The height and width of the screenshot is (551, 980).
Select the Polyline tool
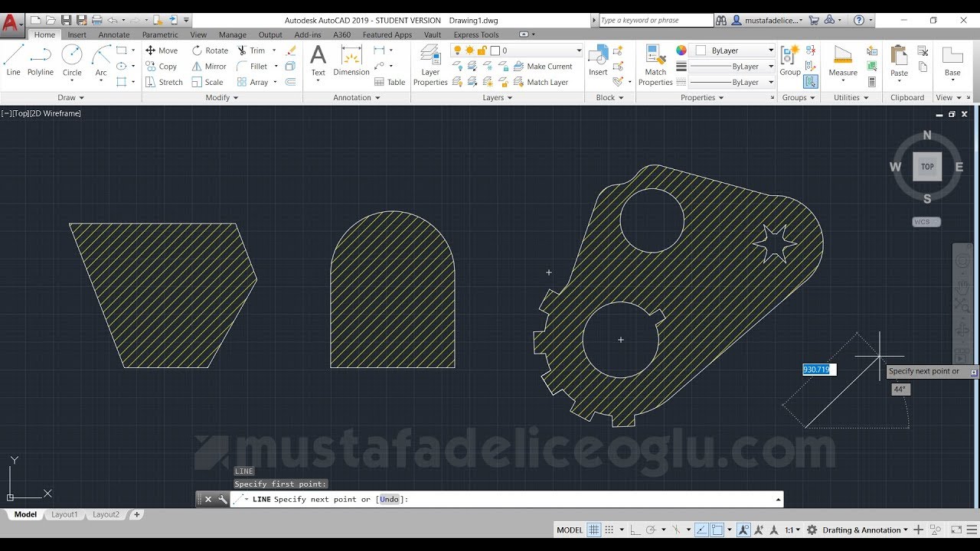tap(41, 60)
